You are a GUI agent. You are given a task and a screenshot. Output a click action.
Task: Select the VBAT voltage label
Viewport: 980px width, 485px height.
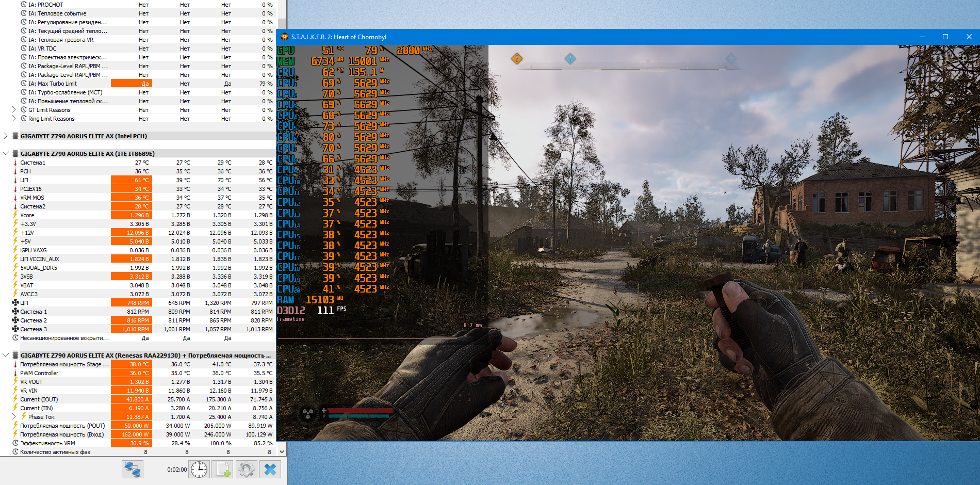(27, 285)
